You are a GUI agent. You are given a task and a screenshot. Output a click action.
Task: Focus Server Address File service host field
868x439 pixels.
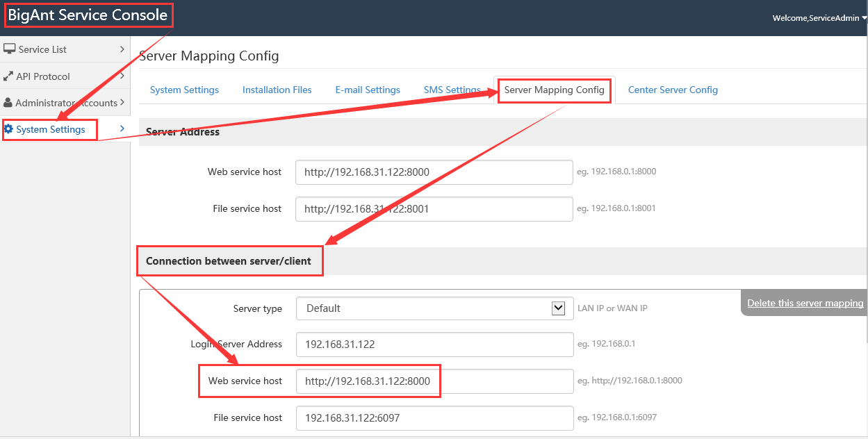(x=434, y=208)
